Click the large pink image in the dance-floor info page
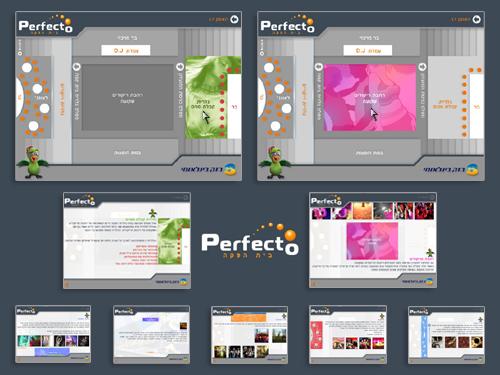This screenshot has width=500, height=375. (x=372, y=241)
